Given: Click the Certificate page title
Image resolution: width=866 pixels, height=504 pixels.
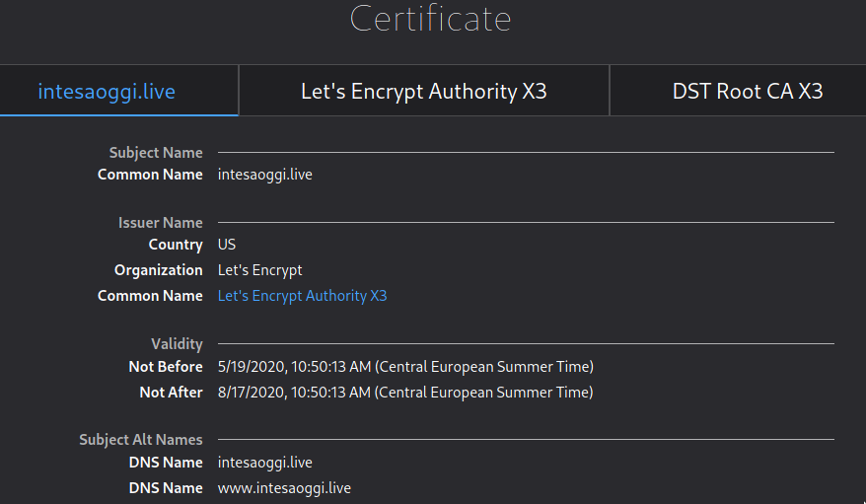Looking at the screenshot, I should coord(431,18).
